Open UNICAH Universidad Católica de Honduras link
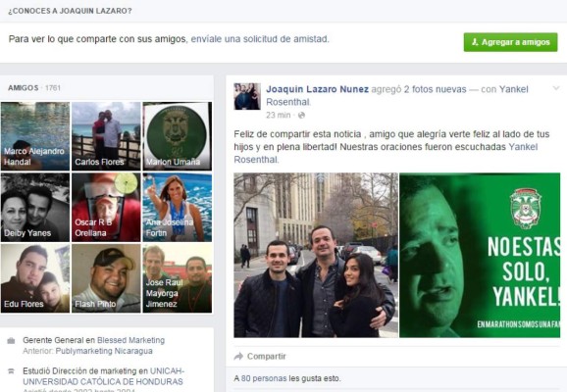This screenshot has height=392, width=567. (103, 376)
